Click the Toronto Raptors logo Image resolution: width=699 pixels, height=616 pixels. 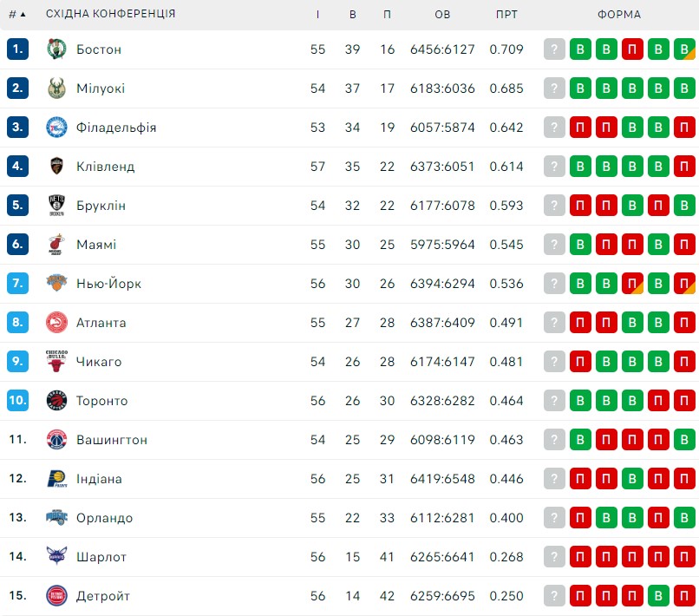click(56, 401)
